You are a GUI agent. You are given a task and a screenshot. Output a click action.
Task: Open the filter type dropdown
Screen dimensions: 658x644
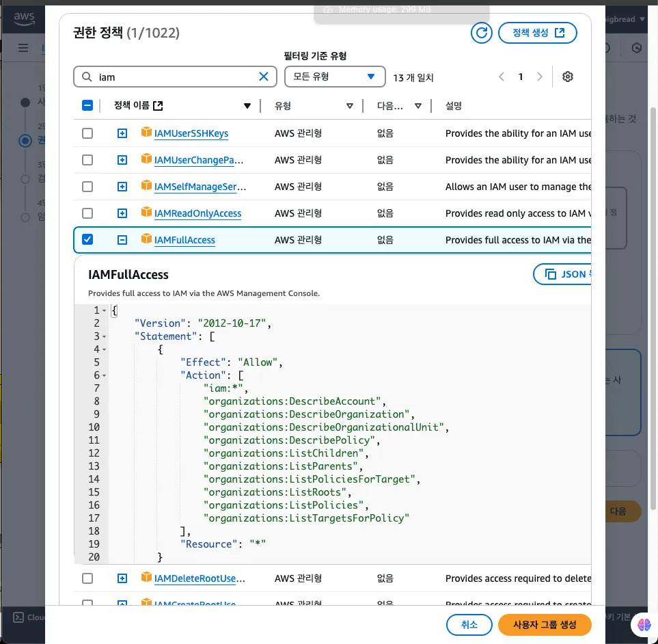click(x=334, y=77)
